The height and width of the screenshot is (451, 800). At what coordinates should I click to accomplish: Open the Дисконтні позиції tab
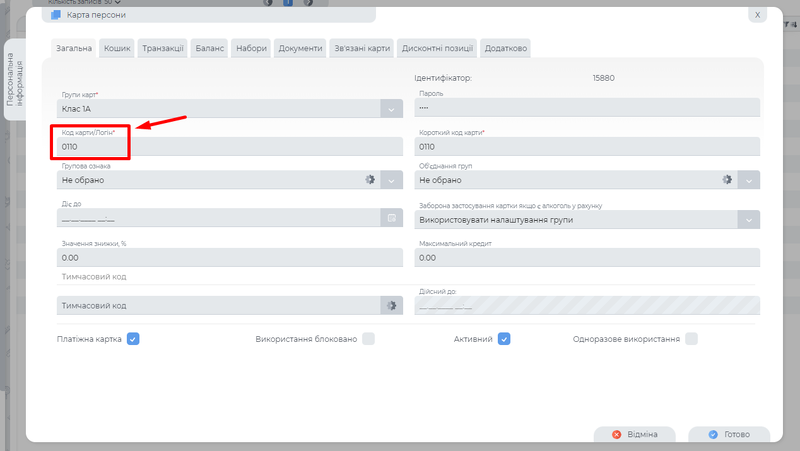437,48
